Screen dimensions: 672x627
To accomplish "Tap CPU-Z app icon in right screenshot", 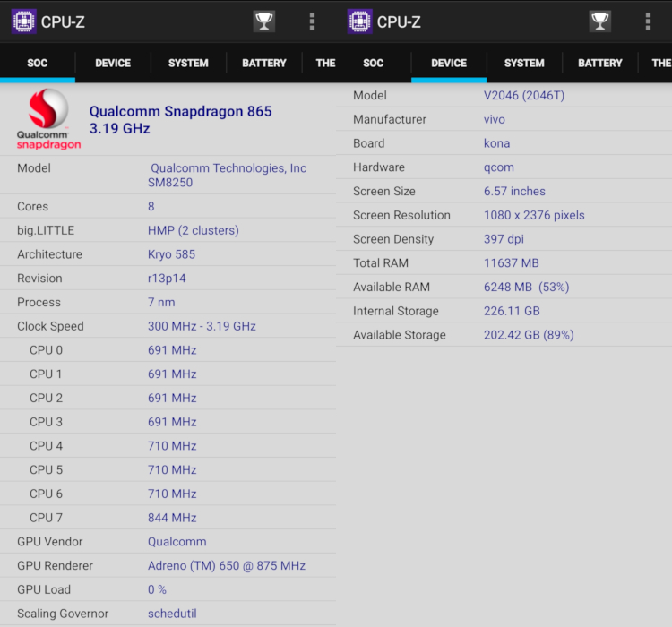I will pyautogui.click(x=360, y=21).
